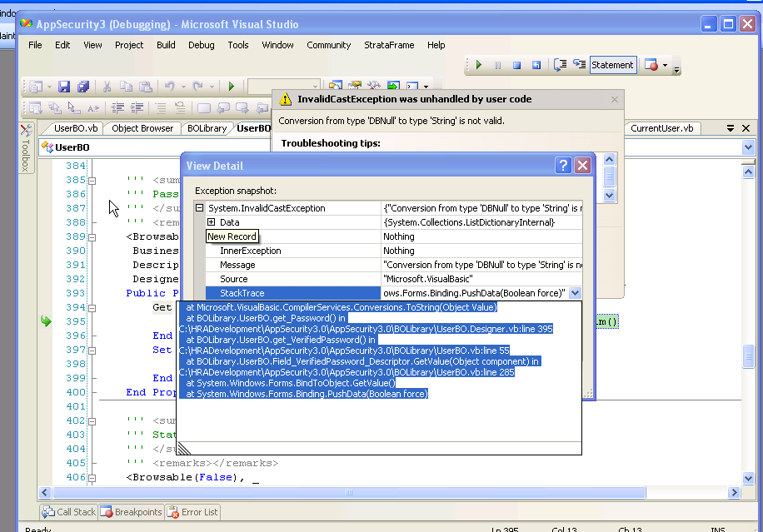Dismiss the InvalidCastException notification popup
This screenshot has width=763, height=532.
(x=615, y=99)
